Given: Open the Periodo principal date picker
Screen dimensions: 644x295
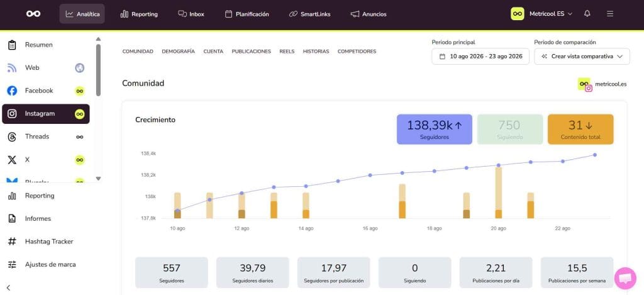Looking at the screenshot, I should coord(480,57).
